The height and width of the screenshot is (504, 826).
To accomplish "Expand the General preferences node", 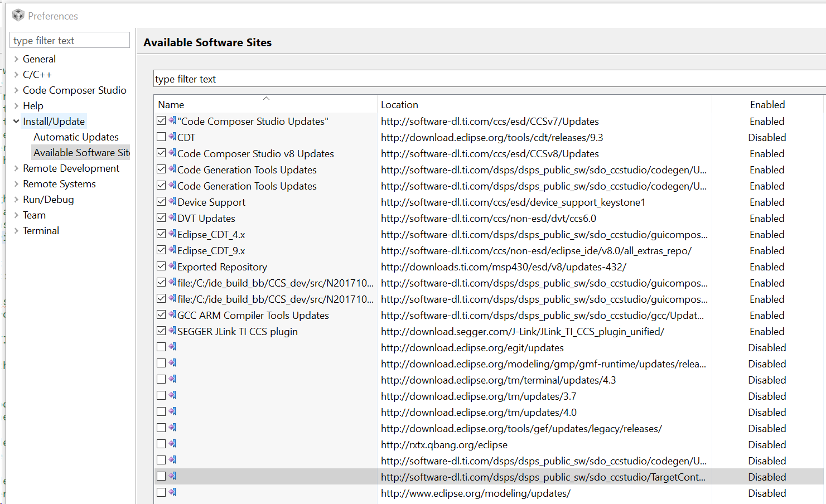I will pyautogui.click(x=16, y=59).
